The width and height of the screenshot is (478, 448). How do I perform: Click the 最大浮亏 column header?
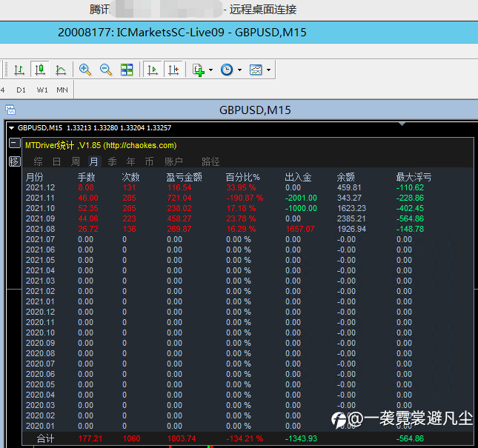pyautogui.click(x=414, y=177)
